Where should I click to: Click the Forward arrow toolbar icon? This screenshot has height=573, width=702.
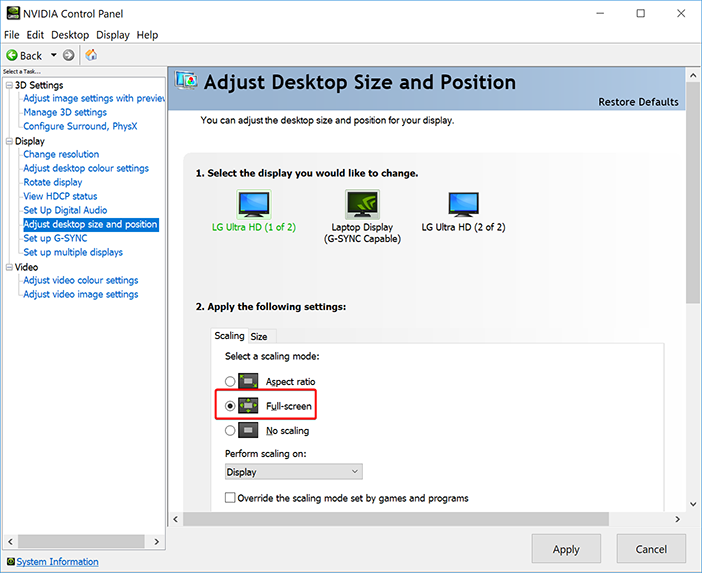68,55
